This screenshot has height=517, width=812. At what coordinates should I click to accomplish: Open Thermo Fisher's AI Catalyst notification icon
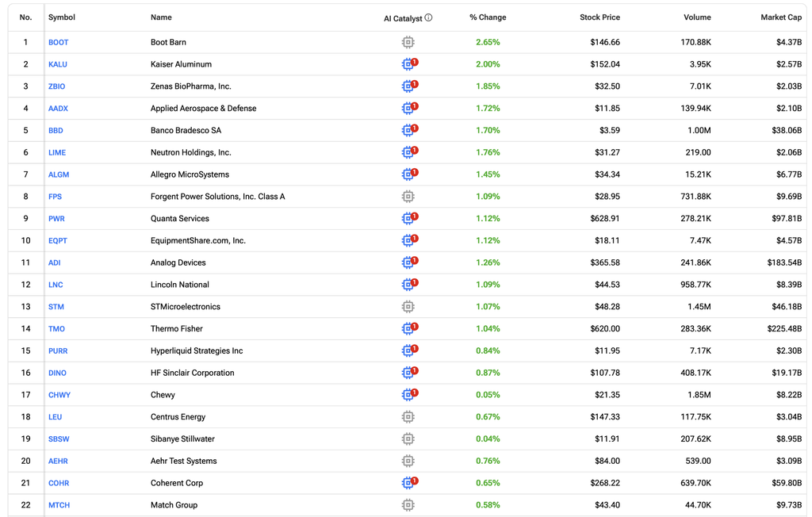tap(410, 328)
